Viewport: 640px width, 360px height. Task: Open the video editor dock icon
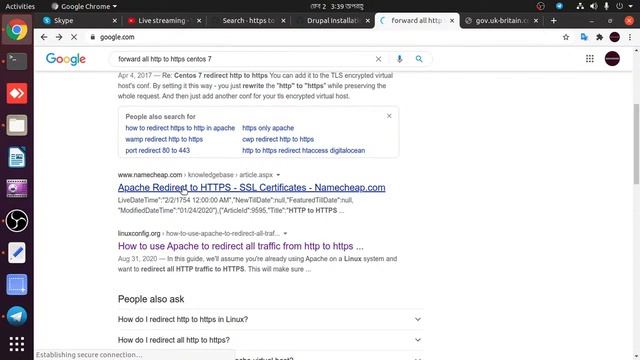tap(17, 189)
